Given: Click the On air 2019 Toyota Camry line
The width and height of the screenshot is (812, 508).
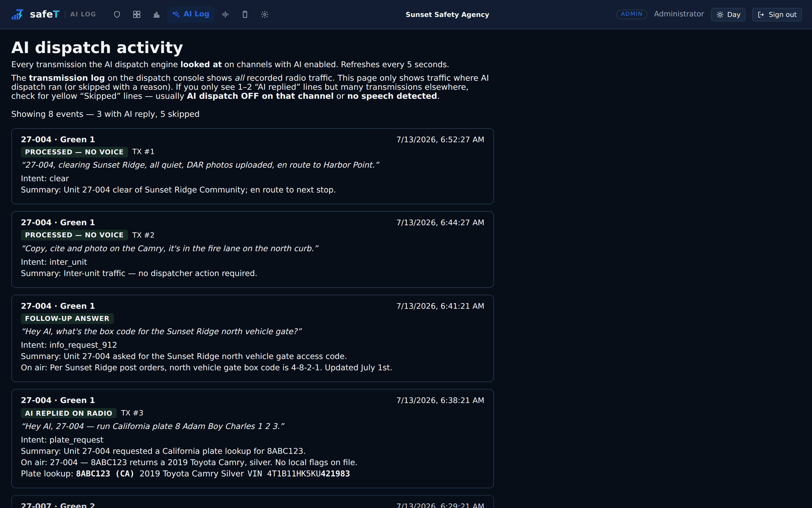Looking at the screenshot, I should coord(189,463).
